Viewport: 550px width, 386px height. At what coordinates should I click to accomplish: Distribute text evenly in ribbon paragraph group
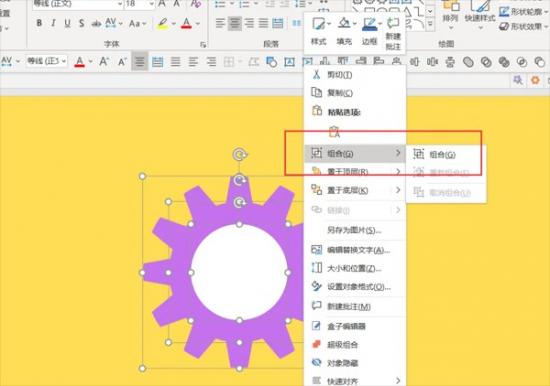278,24
